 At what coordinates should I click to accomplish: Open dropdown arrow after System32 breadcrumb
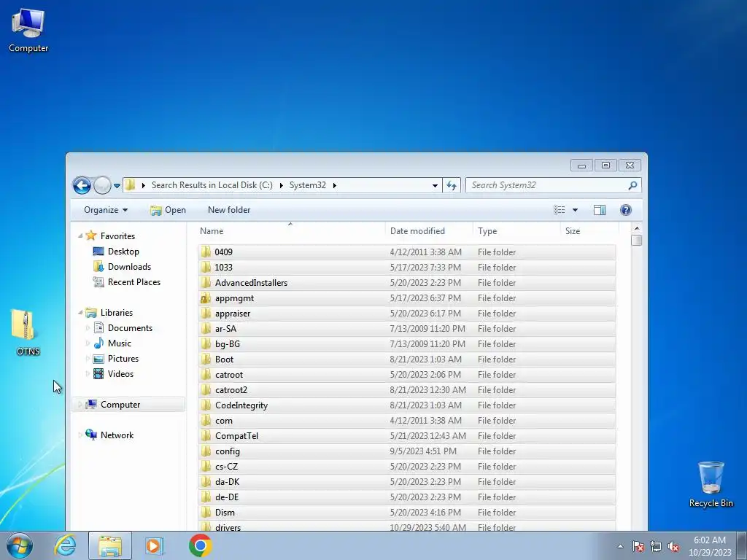point(334,185)
